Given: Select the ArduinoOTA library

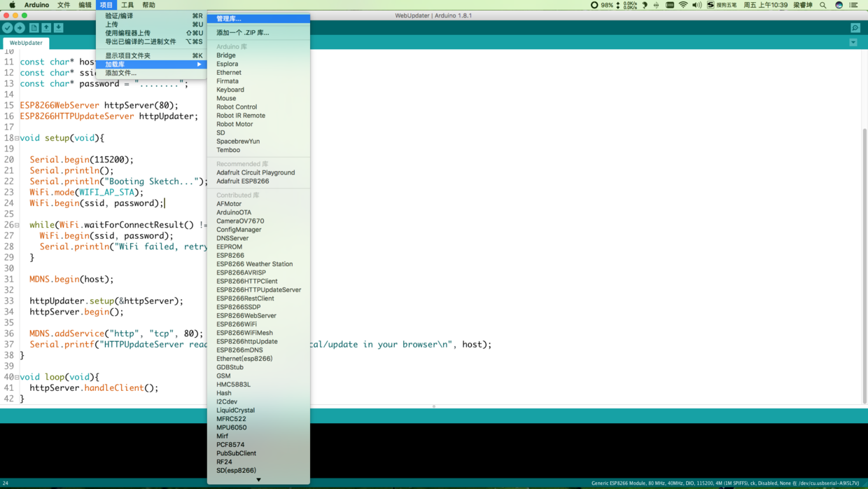Looking at the screenshot, I should click(x=258, y=212).
